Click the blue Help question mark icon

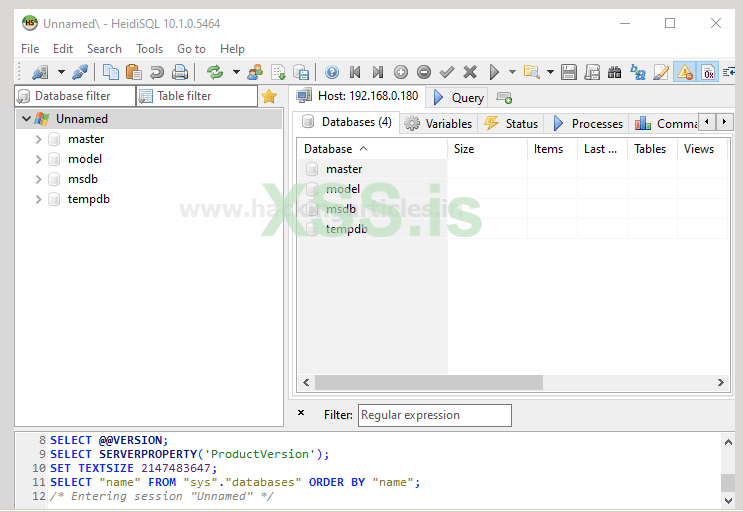[x=332, y=72]
